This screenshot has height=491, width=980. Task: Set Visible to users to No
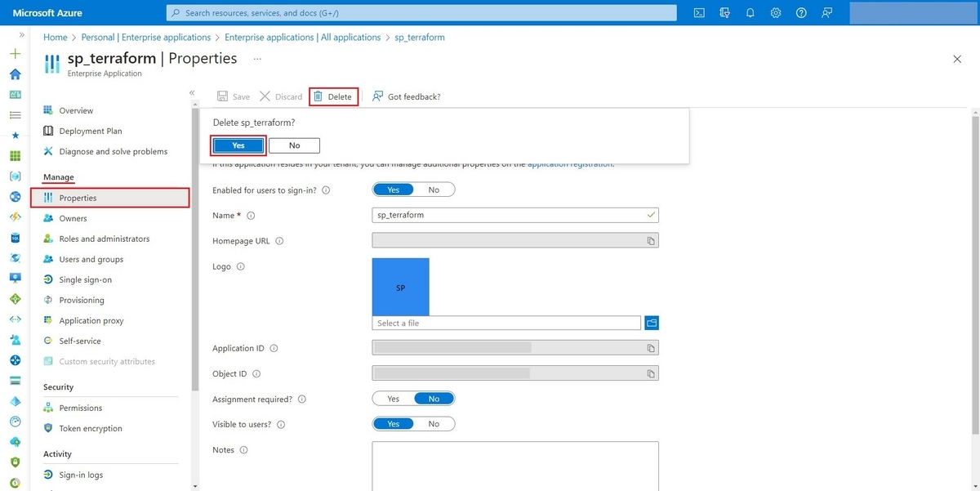point(434,423)
